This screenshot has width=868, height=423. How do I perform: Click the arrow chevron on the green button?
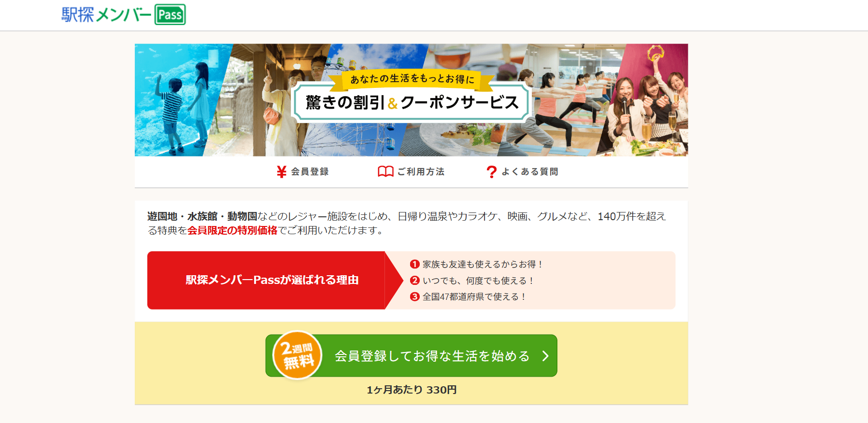point(545,356)
